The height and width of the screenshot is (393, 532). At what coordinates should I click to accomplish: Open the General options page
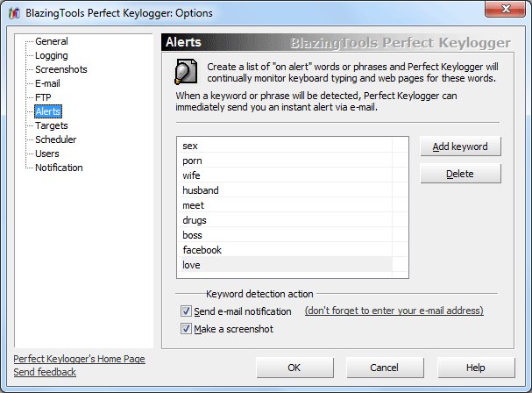(x=52, y=41)
